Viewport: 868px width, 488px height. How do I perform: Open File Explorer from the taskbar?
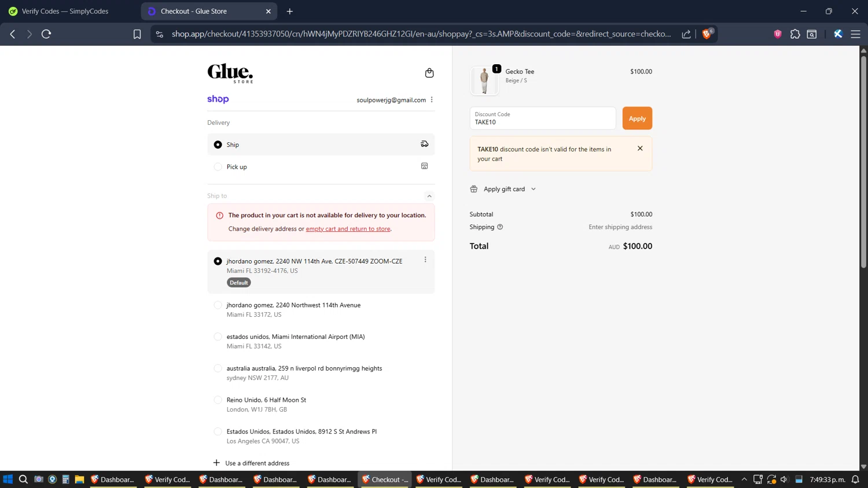pyautogui.click(x=80, y=479)
